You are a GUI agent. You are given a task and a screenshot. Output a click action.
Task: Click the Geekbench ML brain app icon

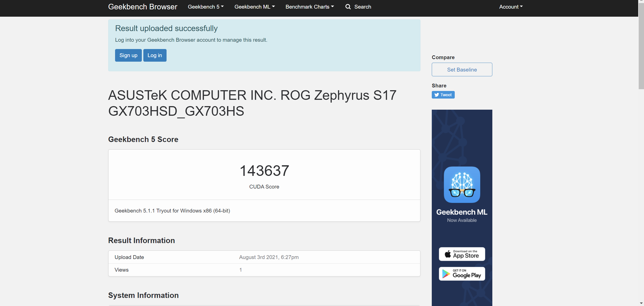pos(462,185)
